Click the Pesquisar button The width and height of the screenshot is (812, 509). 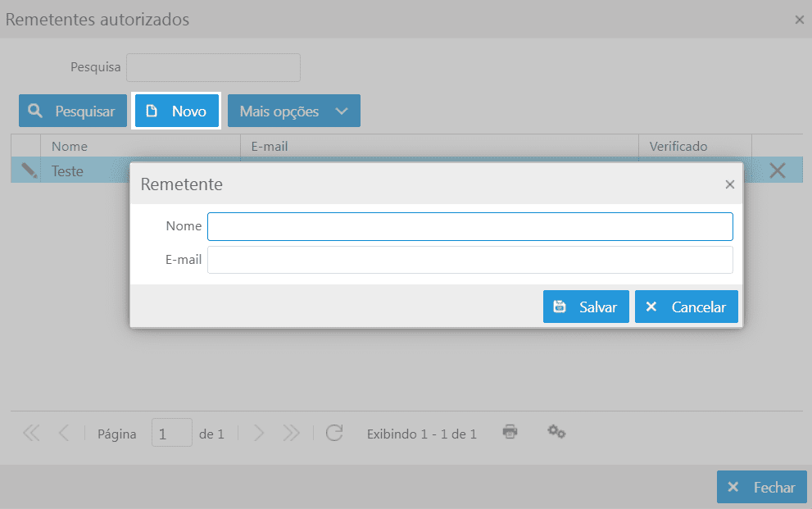(x=73, y=111)
